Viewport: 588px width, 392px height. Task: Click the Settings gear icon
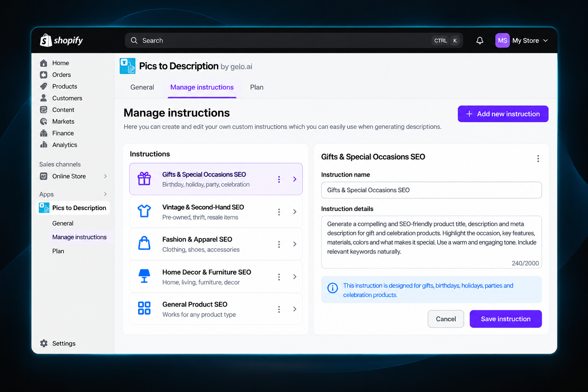point(44,343)
